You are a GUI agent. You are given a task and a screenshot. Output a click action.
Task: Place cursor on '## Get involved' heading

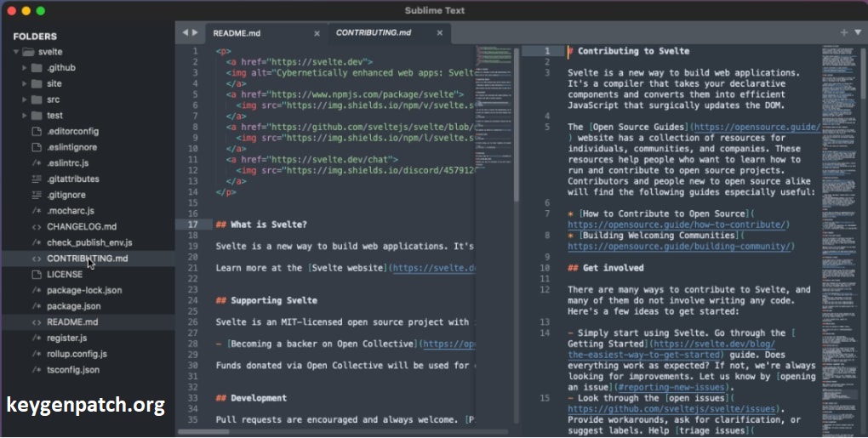[x=606, y=268]
